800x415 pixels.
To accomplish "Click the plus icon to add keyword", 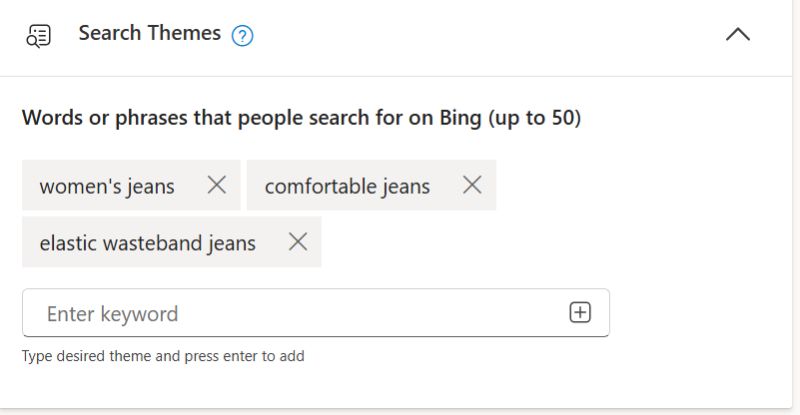I will pos(580,313).
